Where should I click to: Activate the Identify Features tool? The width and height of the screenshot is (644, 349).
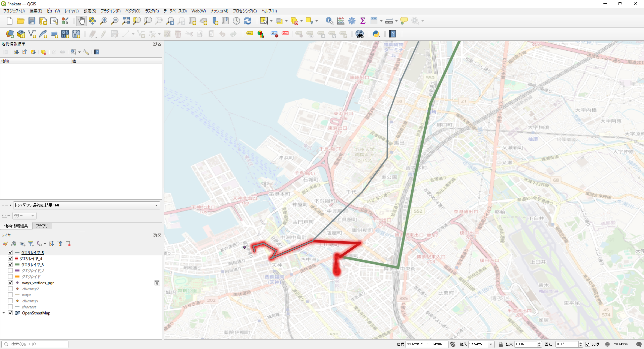[329, 21]
